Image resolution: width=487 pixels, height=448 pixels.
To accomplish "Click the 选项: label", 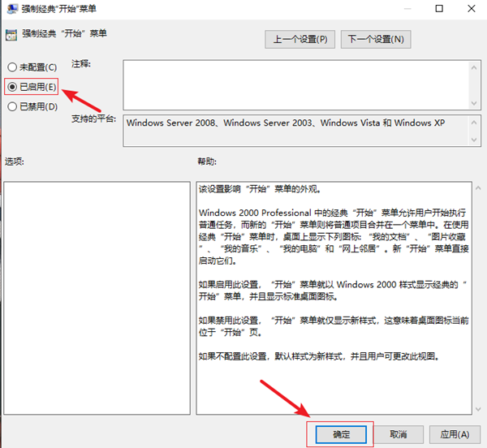I will point(15,162).
